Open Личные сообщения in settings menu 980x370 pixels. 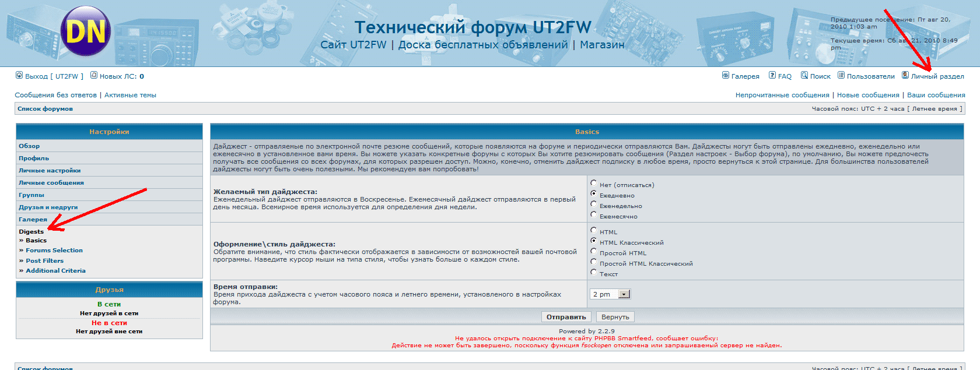pyautogui.click(x=51, y=183)
